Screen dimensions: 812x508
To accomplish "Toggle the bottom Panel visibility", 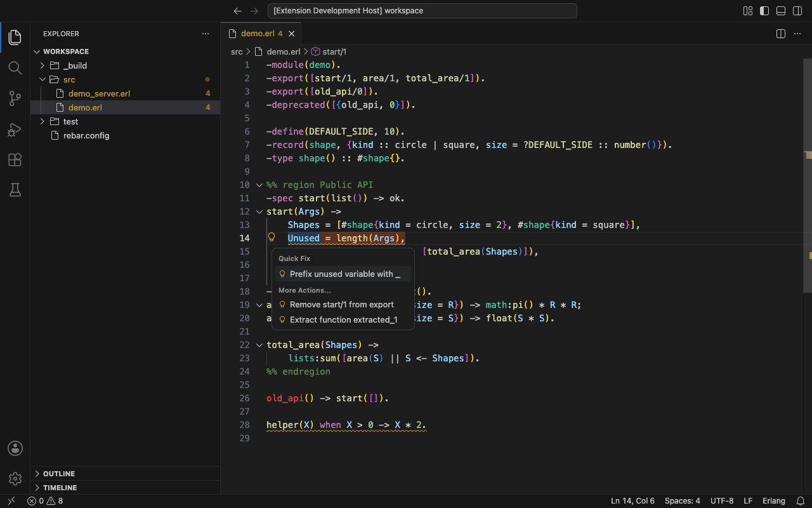I will point(781,11).
